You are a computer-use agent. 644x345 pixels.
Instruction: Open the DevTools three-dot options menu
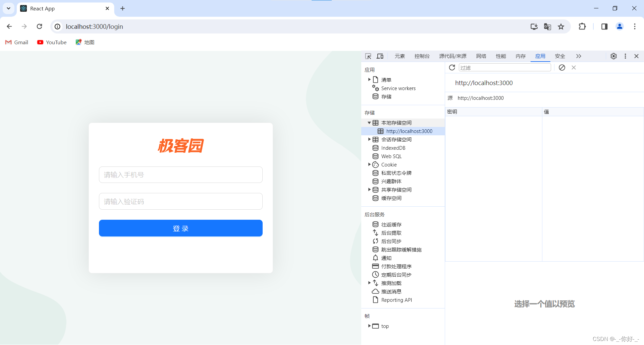point(625,56)
